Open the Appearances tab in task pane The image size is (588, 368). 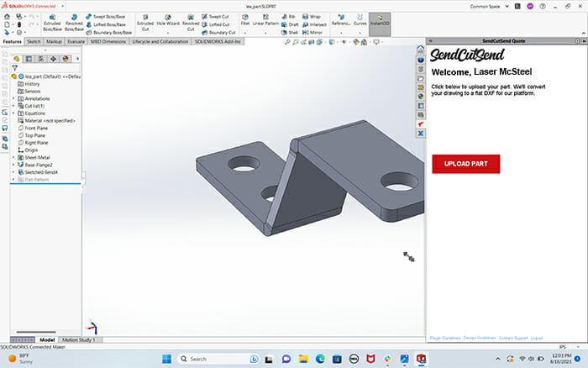tap(420, 97)
